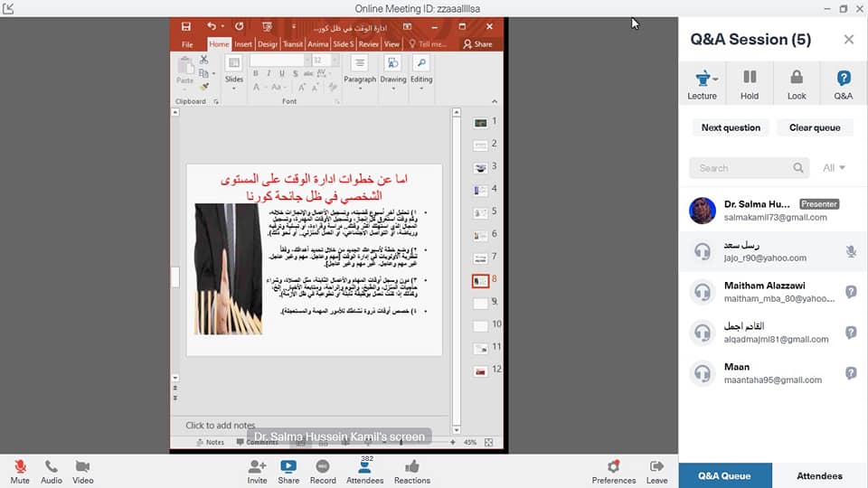The image size is (868, 488).
Task: Start screen Share from the toolbar
Action: [288, 471]
